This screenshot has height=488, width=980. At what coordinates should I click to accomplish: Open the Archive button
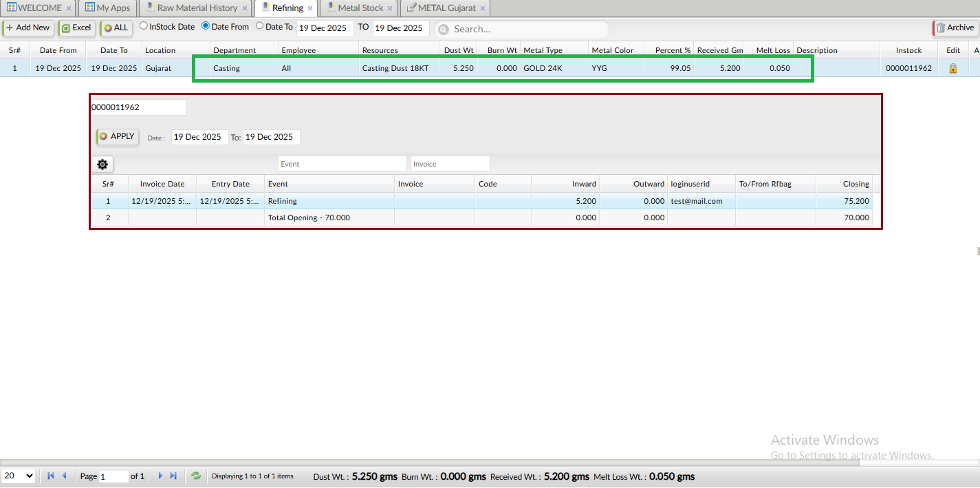click(x=954, y=28)
